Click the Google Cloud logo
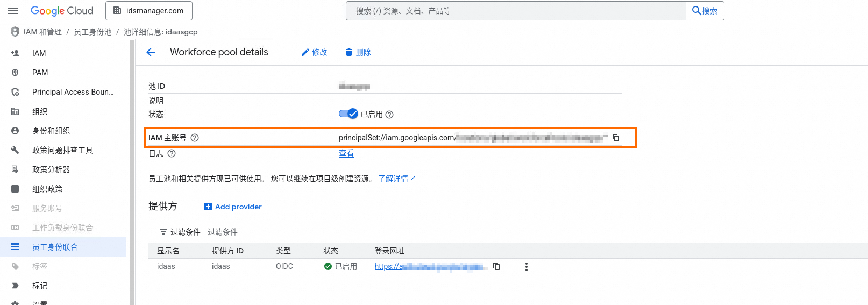 pyautogui.click(x=62, y=11)
